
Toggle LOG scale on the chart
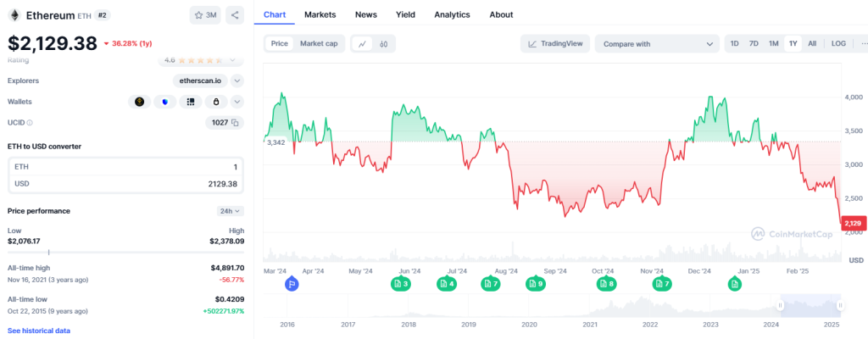coord(837,43)
